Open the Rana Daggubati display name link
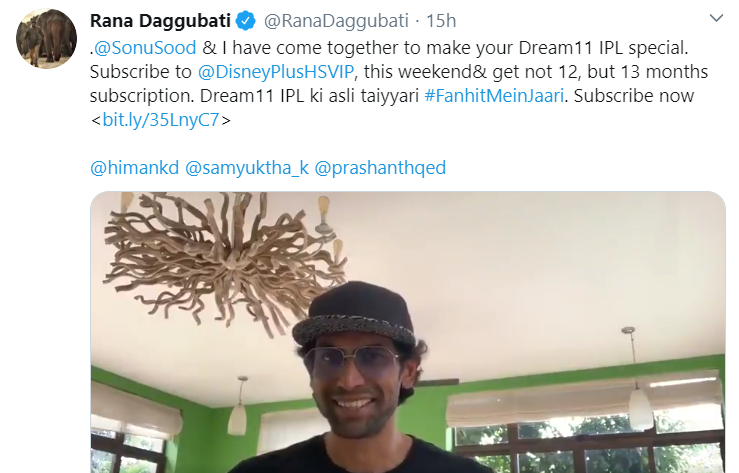739x473 pixels. pos(160,21)
